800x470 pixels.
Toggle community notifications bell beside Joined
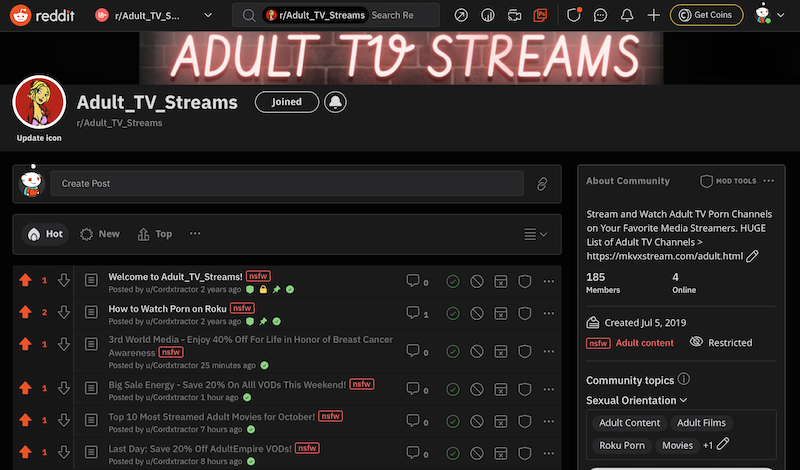[x=335, y=102]
